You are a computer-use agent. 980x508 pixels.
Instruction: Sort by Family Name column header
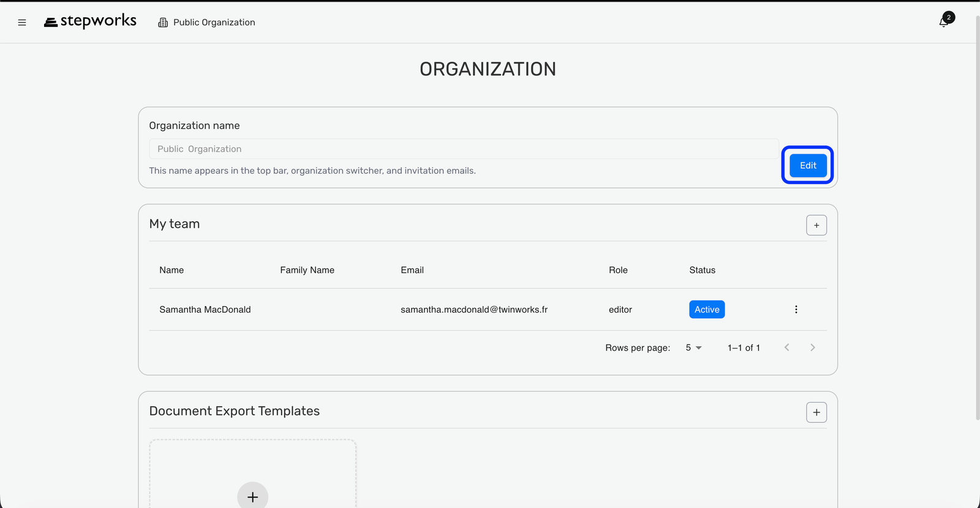tap(307, 270)
